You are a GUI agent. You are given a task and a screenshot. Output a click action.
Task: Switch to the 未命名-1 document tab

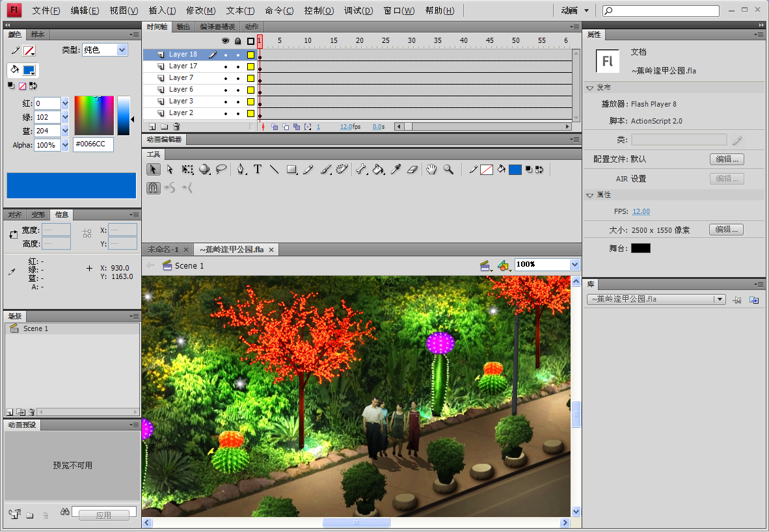163,250
